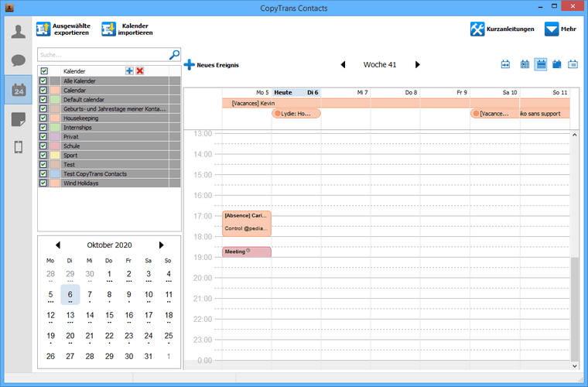Select Geburts- und Jahrestage calendar row
The width and height of the screenshot is (588, 387).
pyautogui.click(x=109, y=109)
